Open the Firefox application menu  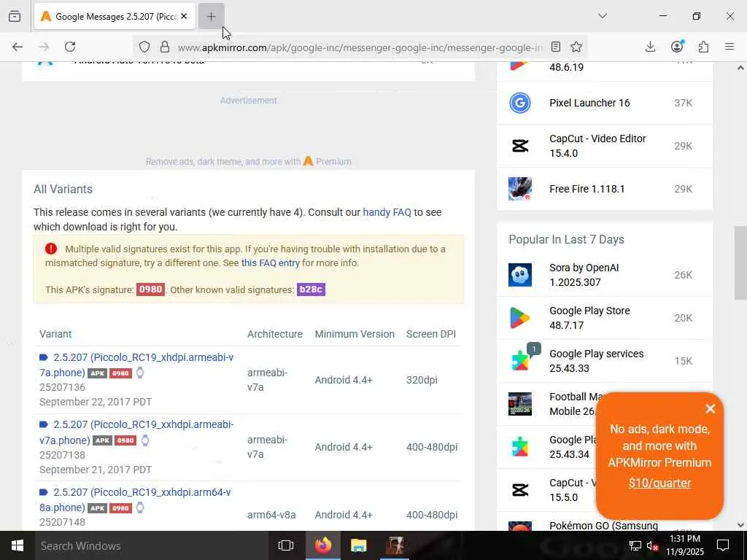point(729,47)
